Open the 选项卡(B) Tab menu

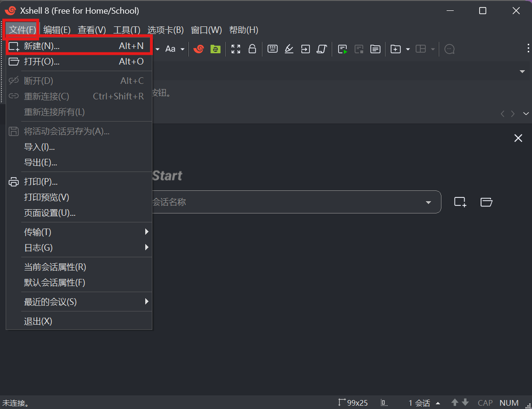pos(166,30)
